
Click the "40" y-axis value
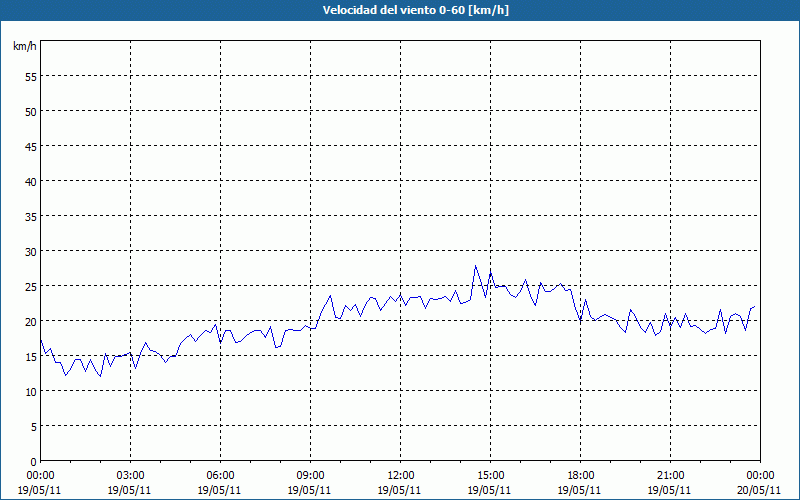point(31,182)
